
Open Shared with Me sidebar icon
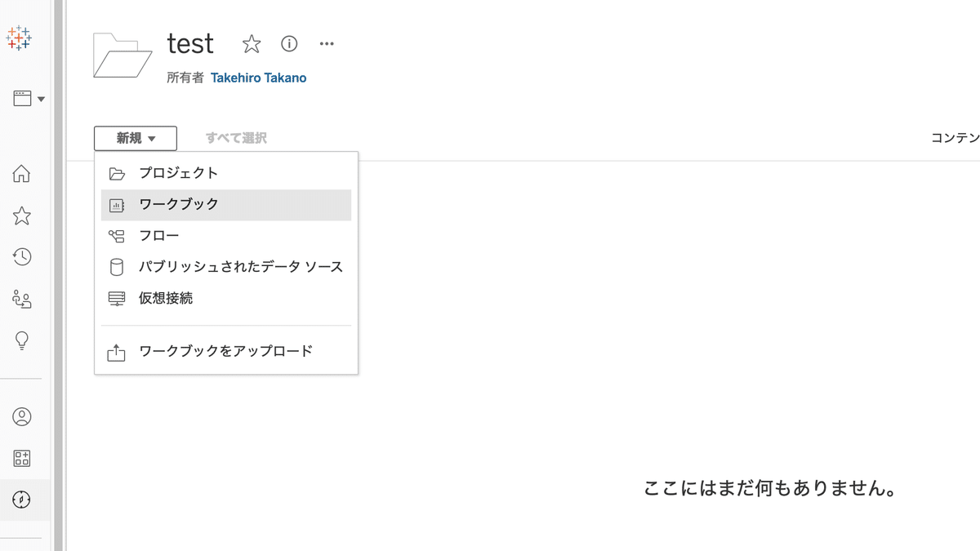(22, 299)
